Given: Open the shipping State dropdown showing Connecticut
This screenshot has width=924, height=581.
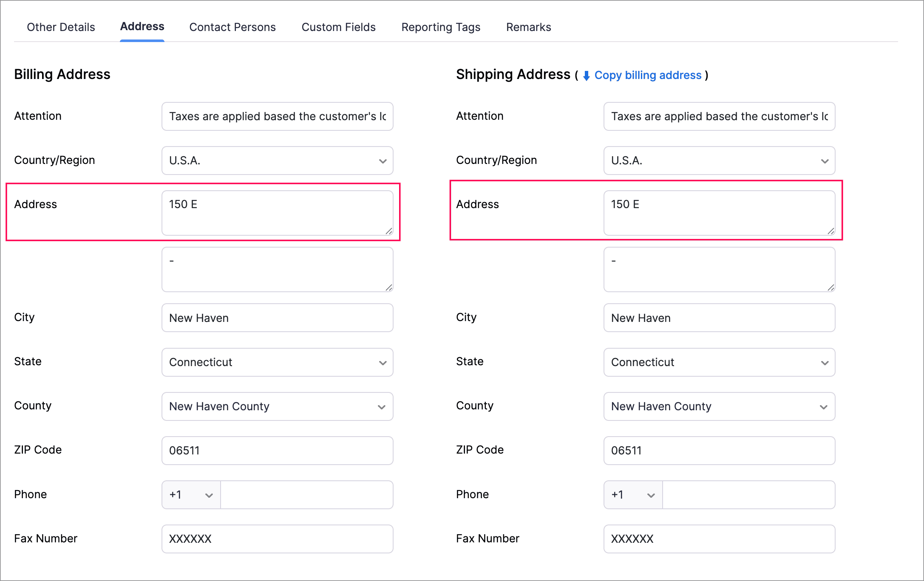Looking at the screenshot, I should (824, 362).
